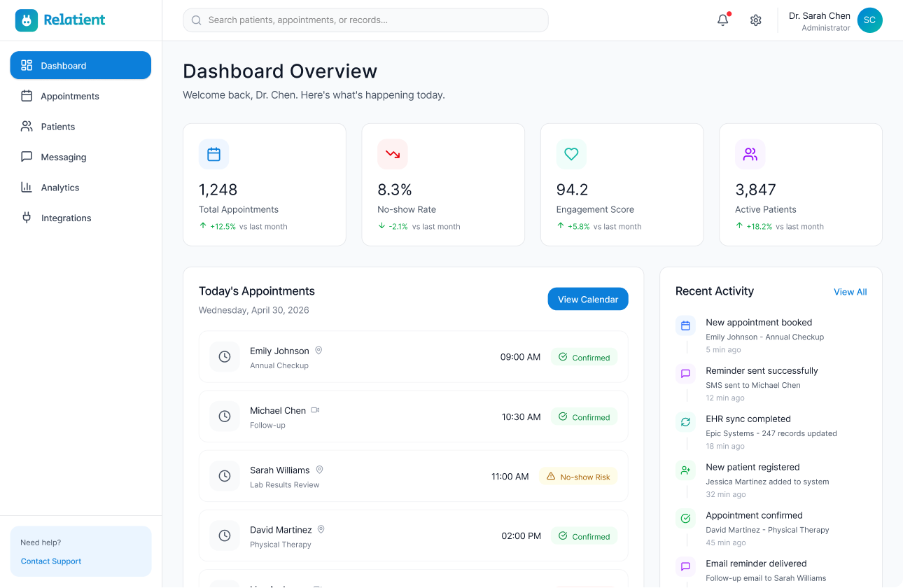Select Dashboard in the sidebar
The width and height of the screenshot is (903, 588).
click(x=80, y=65)
